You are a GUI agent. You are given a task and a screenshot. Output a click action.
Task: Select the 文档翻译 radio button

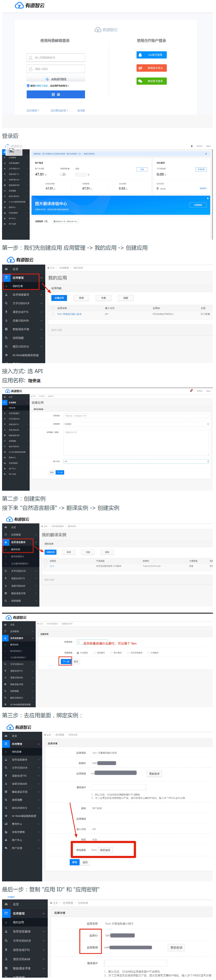149,653
